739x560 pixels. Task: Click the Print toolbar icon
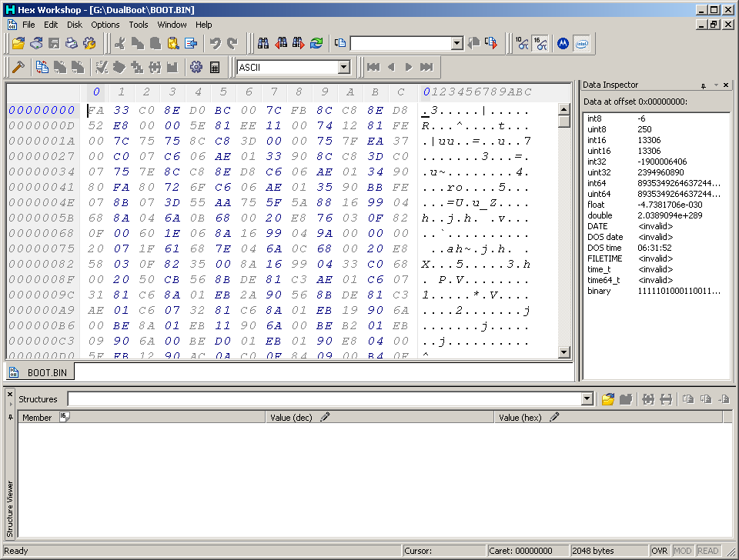click(x=72, y=43)
